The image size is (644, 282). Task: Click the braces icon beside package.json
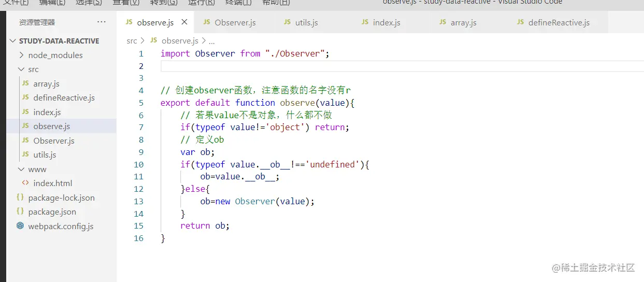[x=20, y=212]
